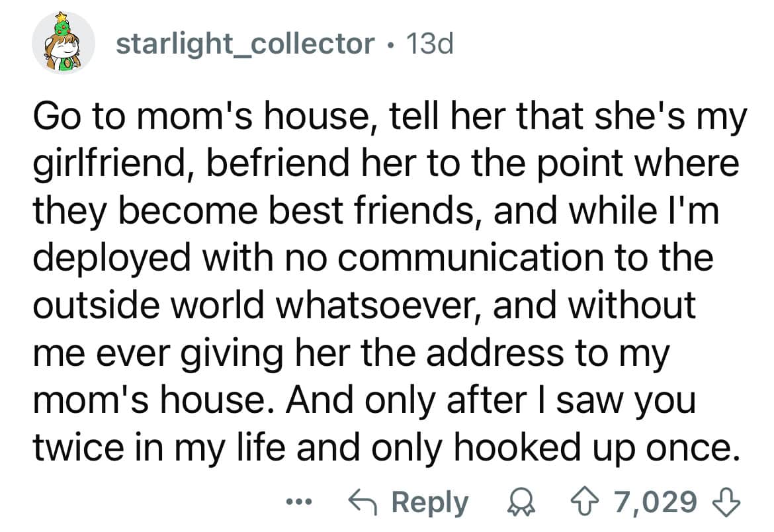
Task: Click the 13d timestamp
Action: tap(429, 44)
